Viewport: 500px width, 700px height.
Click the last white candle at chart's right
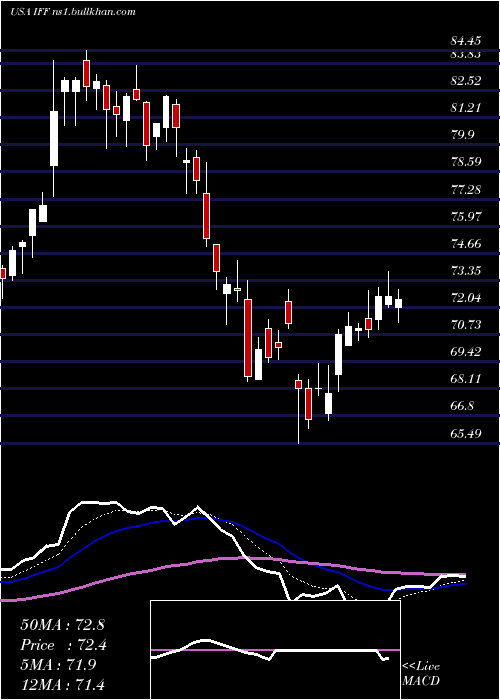[398, 304]
